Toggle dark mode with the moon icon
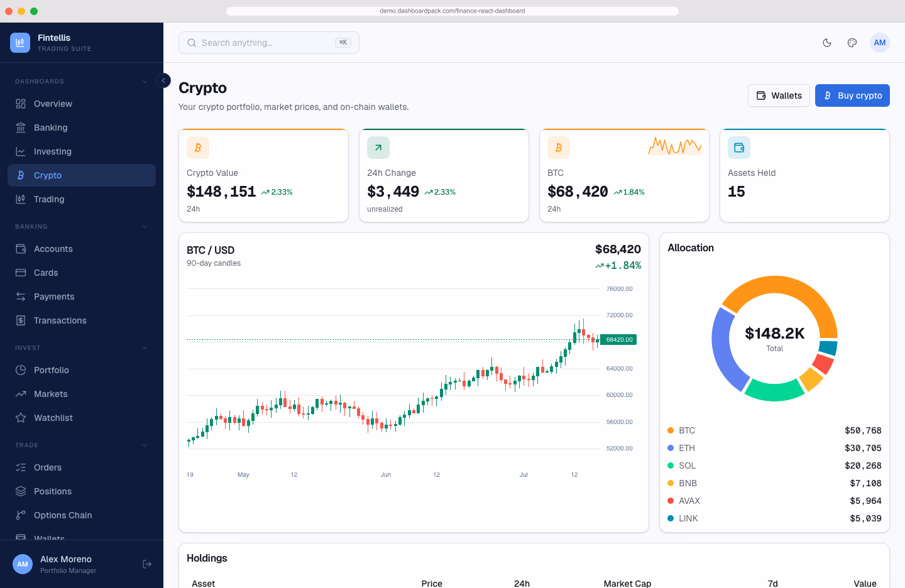 coord(827,43)
